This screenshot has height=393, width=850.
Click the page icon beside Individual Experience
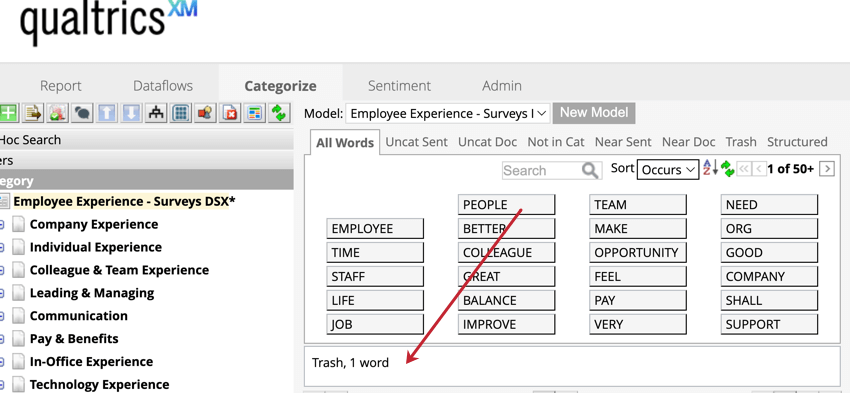tap(19, 247)
